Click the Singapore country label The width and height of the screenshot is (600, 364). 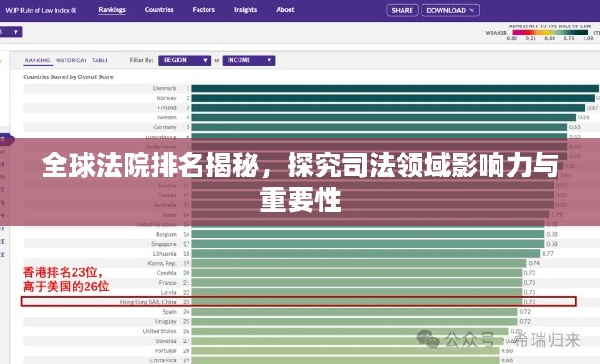(x=163, y=244)
